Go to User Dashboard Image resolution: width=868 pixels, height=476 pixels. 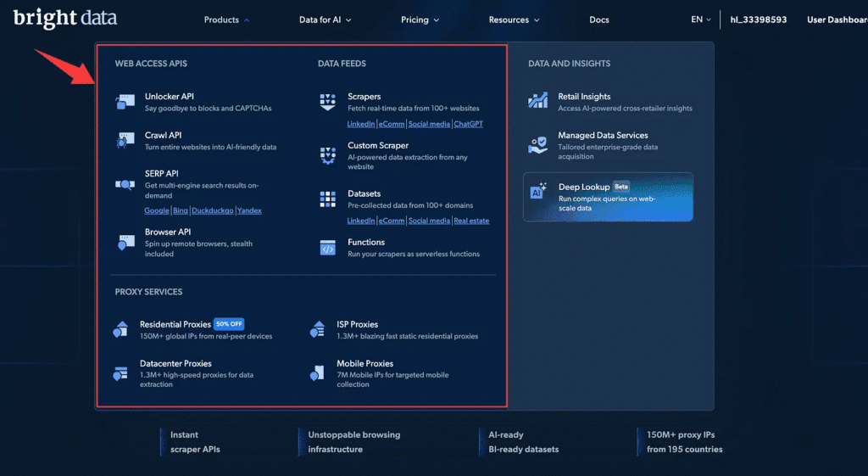click(836, 20)
